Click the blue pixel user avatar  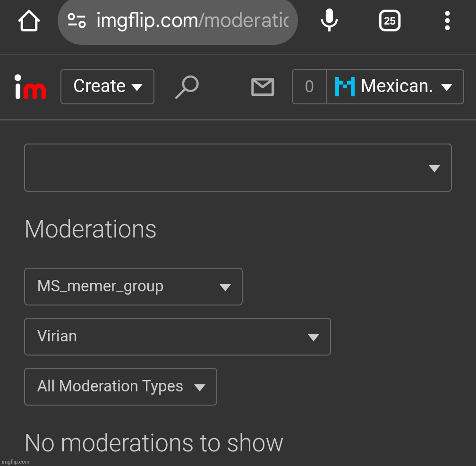point(345,87)
